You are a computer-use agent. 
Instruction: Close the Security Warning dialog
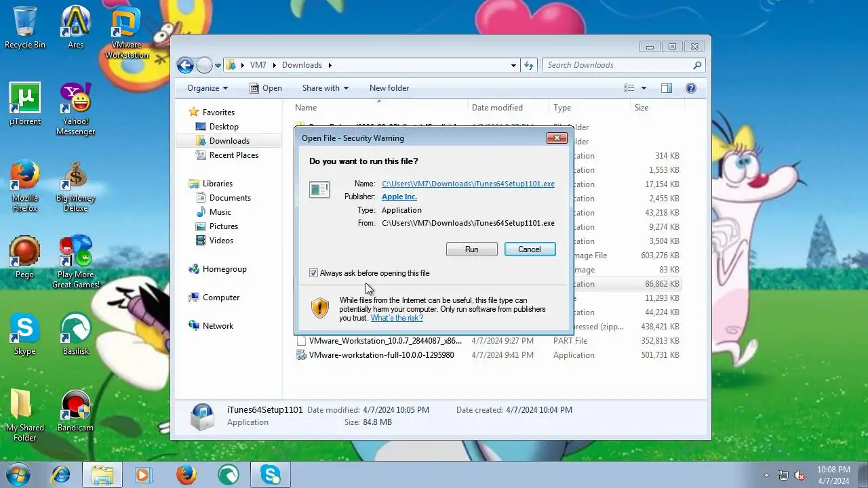click(x=557, y=138)
